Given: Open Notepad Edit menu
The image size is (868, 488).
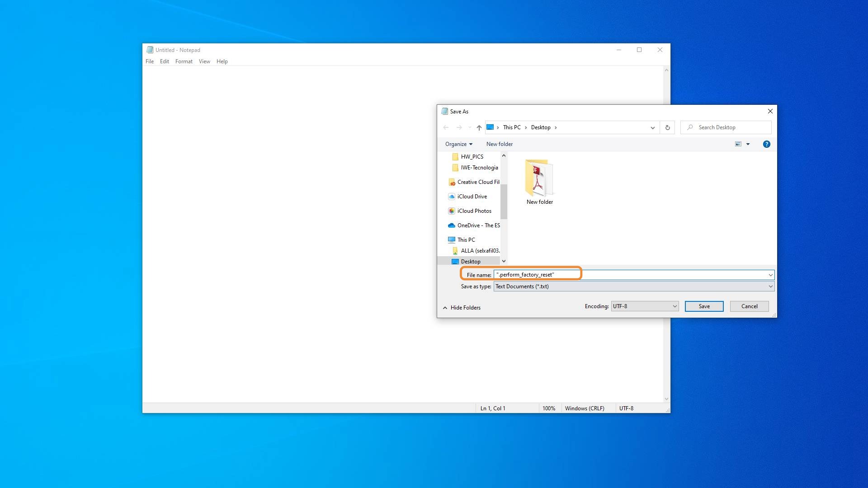Looking at the screenshot, I should pyautogui.click(x=165, y=61).
